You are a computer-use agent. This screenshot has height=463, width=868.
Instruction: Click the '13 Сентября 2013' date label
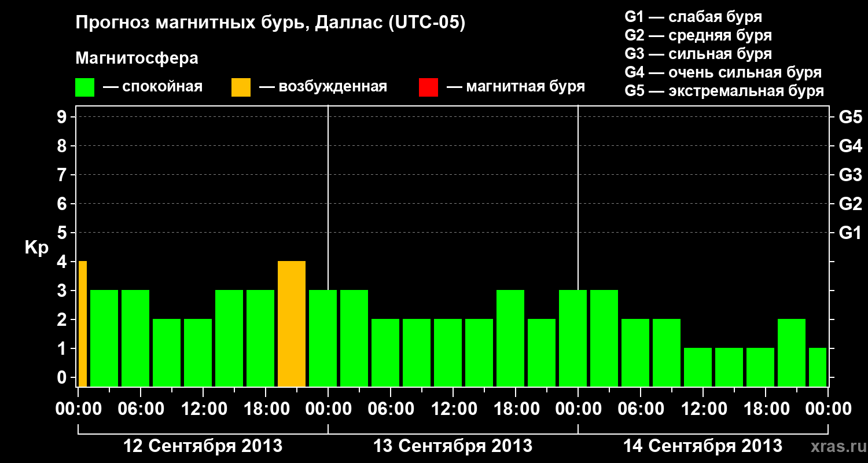tap(453, 446)
